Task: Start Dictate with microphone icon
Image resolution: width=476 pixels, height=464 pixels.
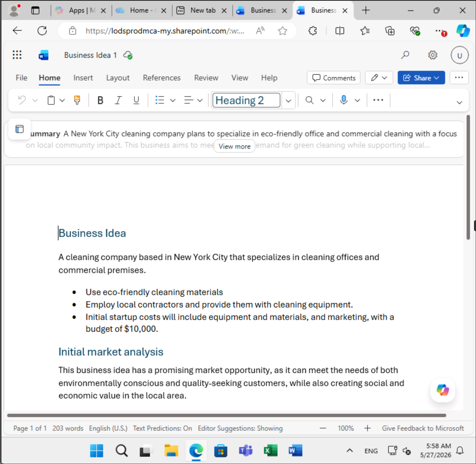Action: point(344,100)
